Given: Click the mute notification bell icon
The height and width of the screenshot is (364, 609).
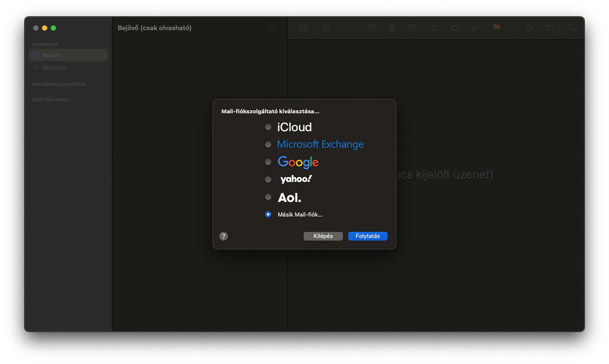Looking at the screenshot, I should pos(529,28).
